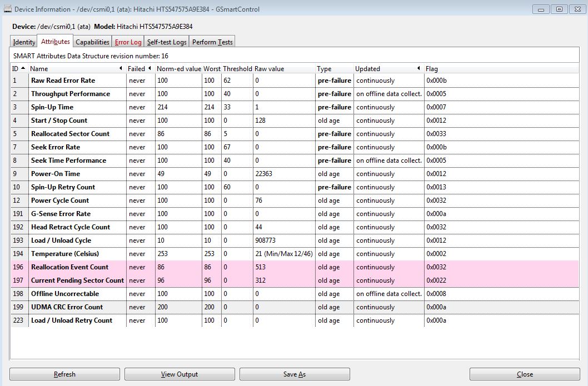Click SMART Attributes revision number text
The width and height of the screenshot is (588, 386).
pyautogui.click(x=91, y=56)
